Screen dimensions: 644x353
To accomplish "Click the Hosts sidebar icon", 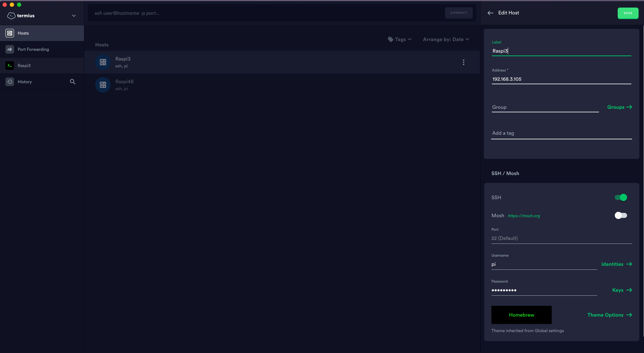I will [10, 33].
